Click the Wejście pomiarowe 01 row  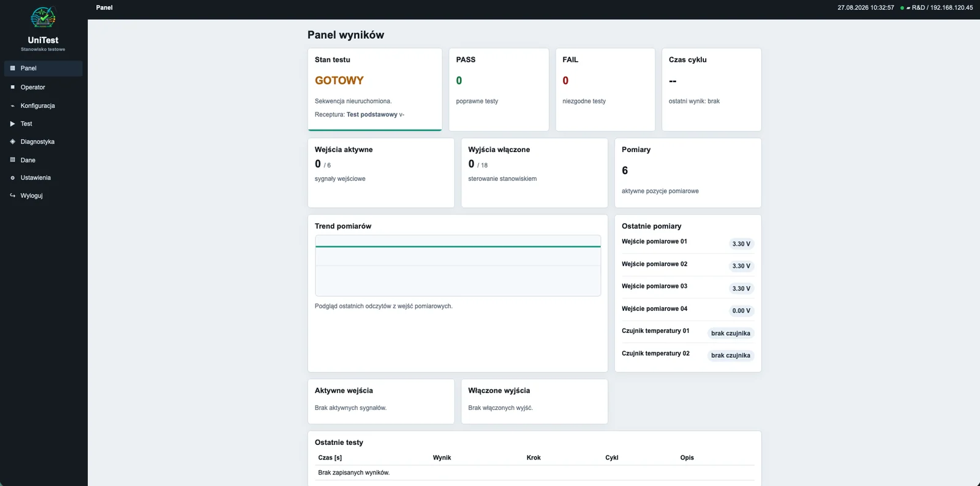[688, 243]
